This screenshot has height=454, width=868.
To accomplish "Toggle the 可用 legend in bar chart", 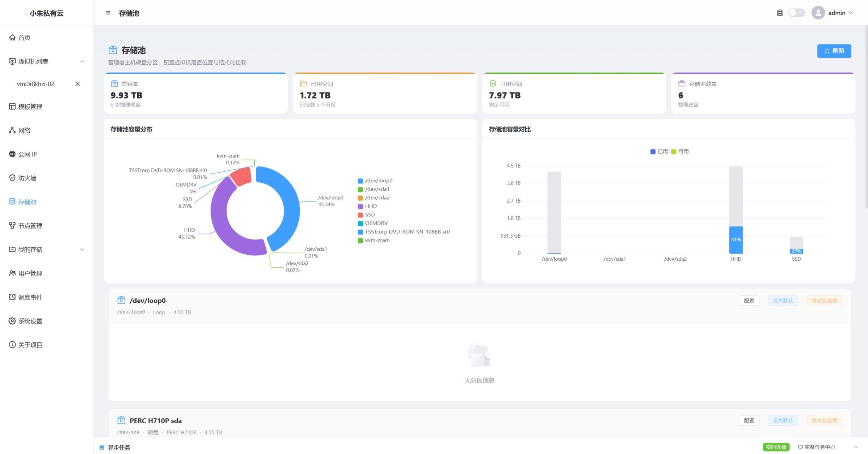I will coord(680,151).
